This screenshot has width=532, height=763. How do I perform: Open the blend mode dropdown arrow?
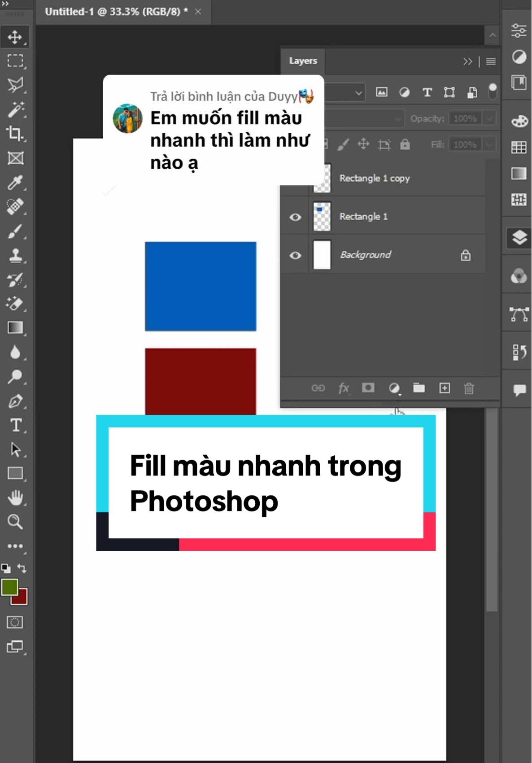point(398,119)
